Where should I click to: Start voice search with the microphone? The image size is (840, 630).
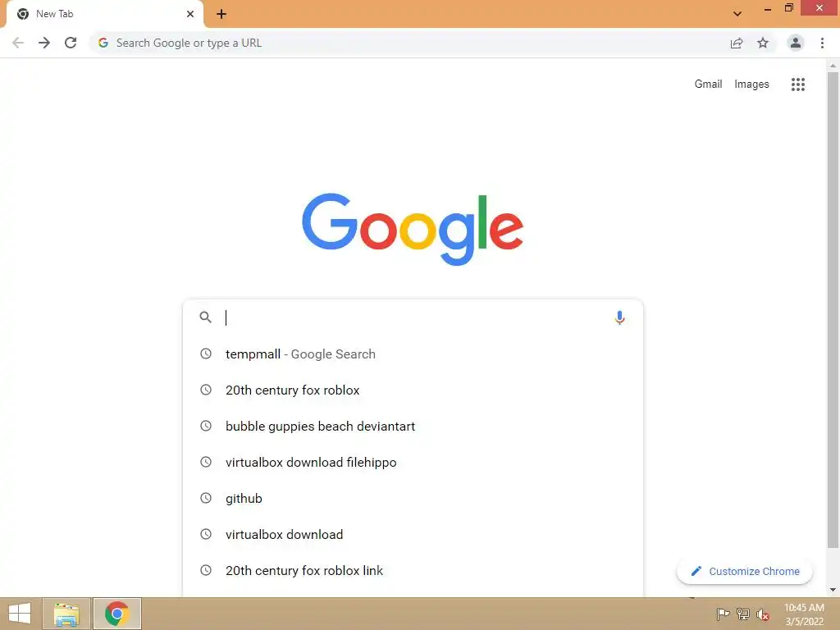pos(619,317)
